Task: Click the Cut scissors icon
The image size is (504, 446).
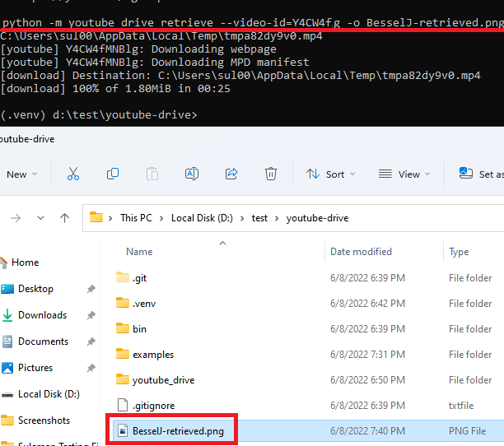Action: (73, 174)
